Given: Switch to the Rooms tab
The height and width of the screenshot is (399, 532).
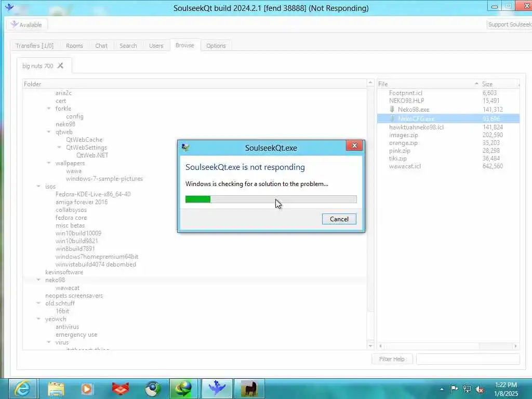Looking at the screenshot, I should pyautogui.click(x=74, y=46).
